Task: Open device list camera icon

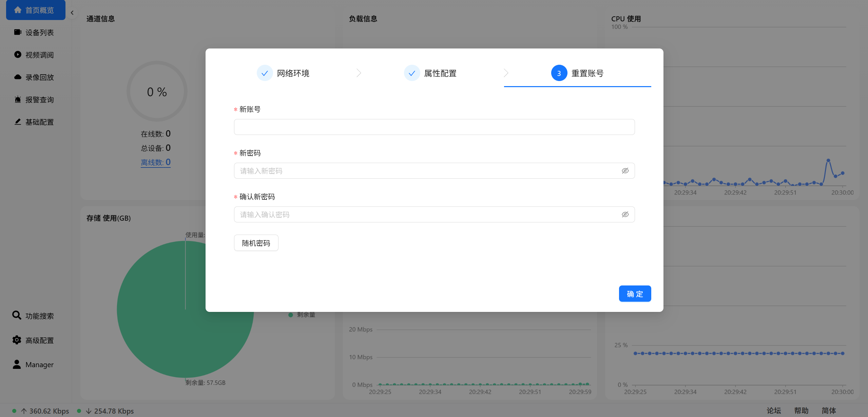Action: click(18, 32)
